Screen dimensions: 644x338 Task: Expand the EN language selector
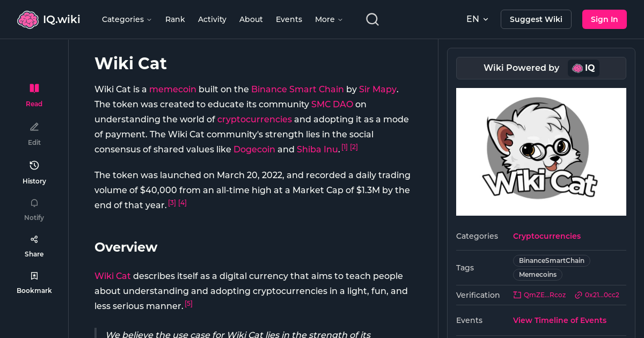pyautogui.click(x=477, y=19)
